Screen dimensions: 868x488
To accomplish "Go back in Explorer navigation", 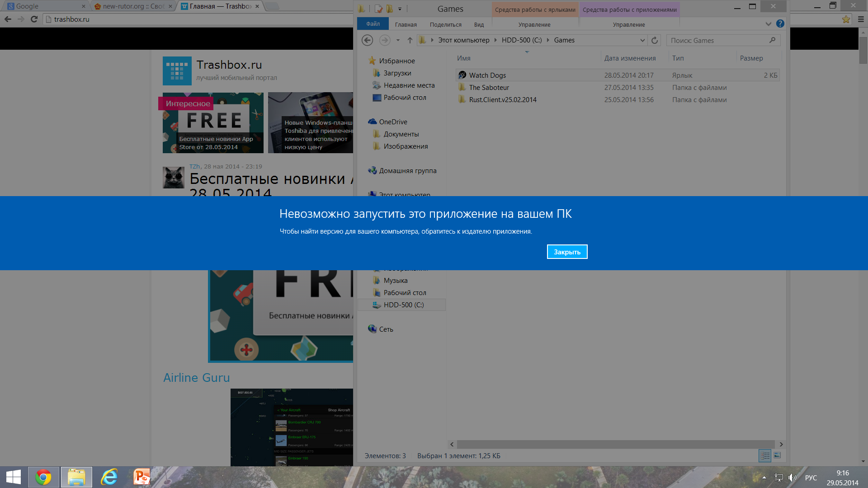I will pyautogui.click(x=367, y=40).
